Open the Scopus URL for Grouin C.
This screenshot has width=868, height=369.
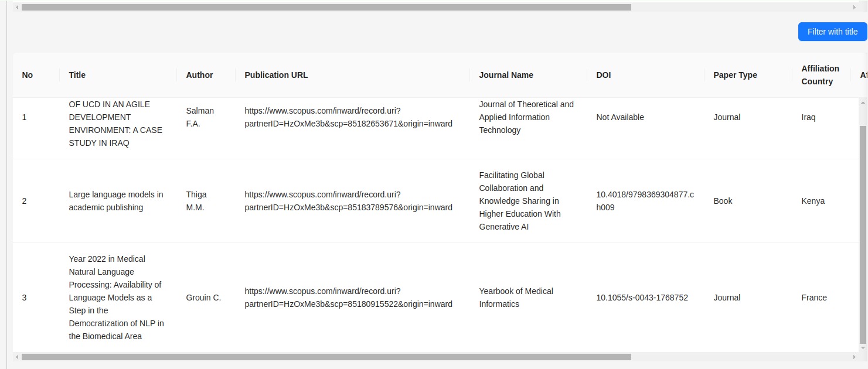(348, 298)
